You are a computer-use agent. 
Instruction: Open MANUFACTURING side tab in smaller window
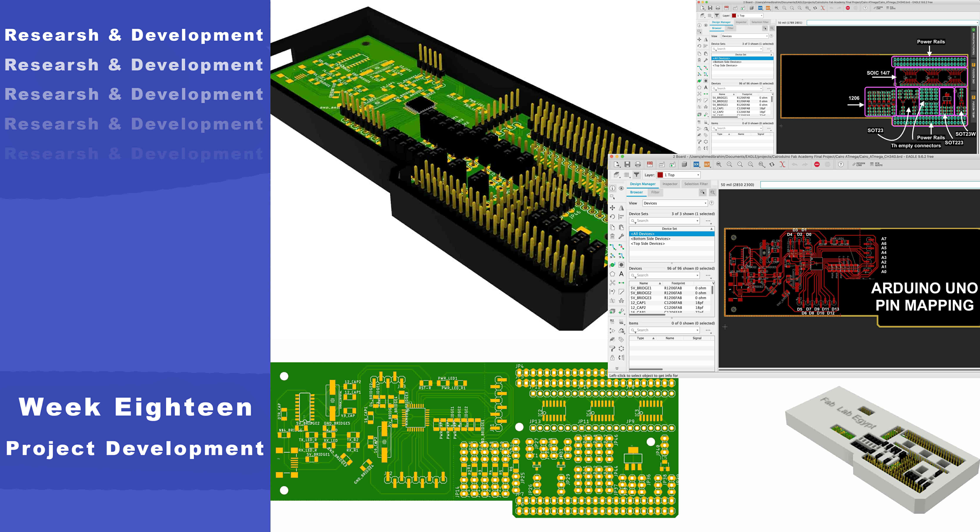point(973,42)
